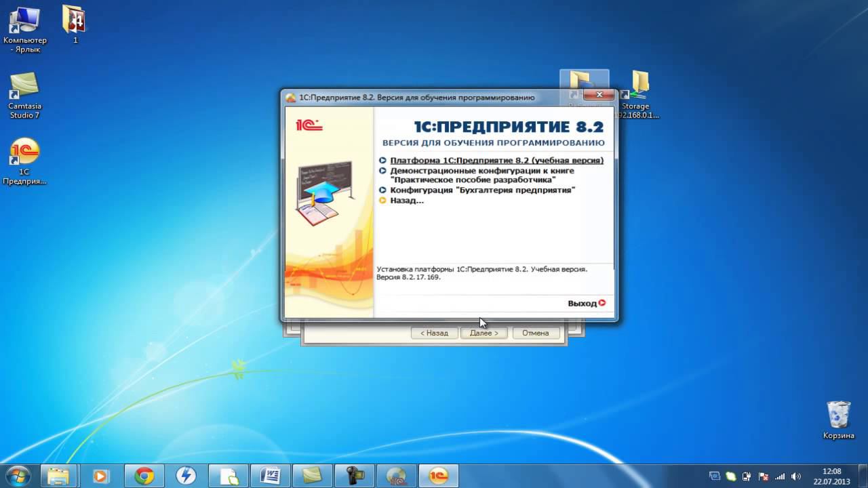The width and height of the screenshot is (868, 488).
Task: Open Windows Explorer from the taskbar
Action: [x=59, y=476]
